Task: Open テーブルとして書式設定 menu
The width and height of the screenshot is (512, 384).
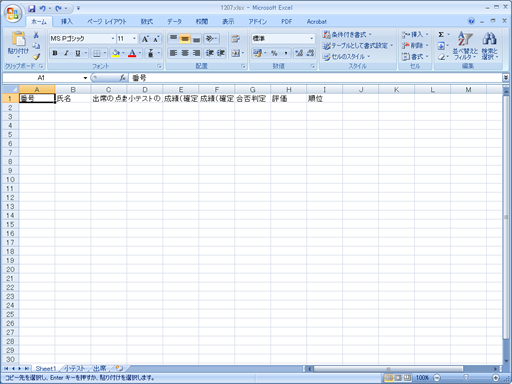Action: tap(358, 46)
